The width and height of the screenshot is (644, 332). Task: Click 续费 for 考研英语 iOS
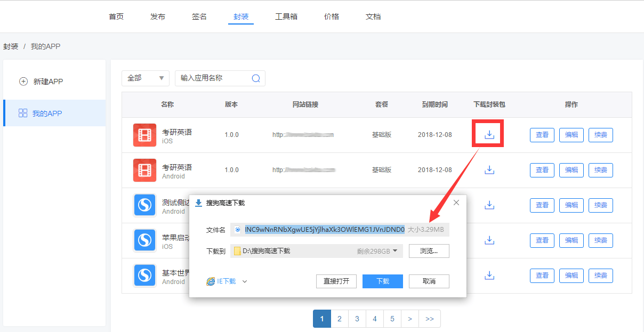pyautogui.click(x=600, y=135)
